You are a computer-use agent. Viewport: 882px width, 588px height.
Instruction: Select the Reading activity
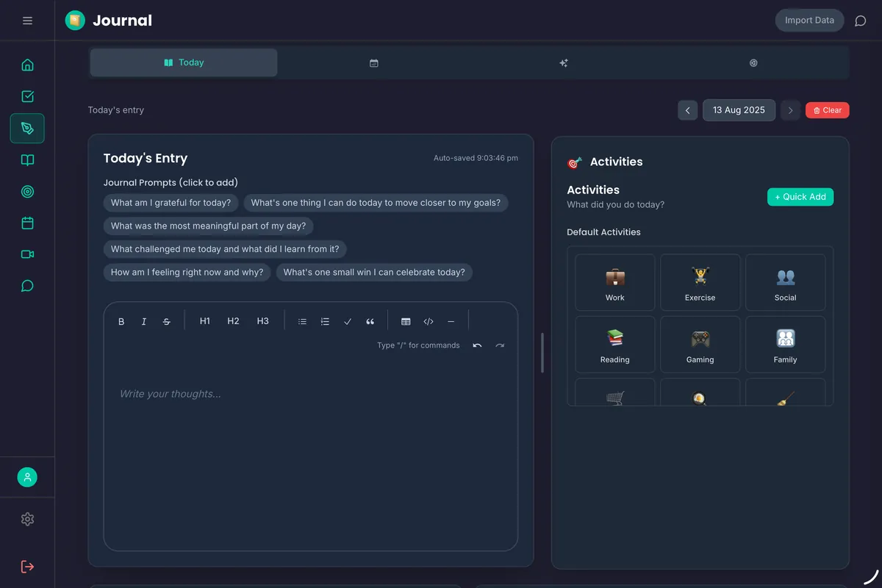(615, 345)
